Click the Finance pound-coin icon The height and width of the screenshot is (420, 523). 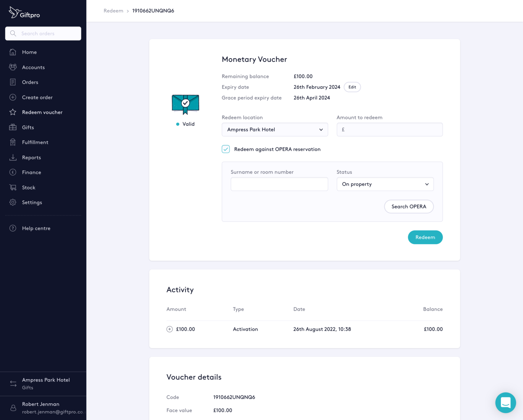(x=13, y=172)
